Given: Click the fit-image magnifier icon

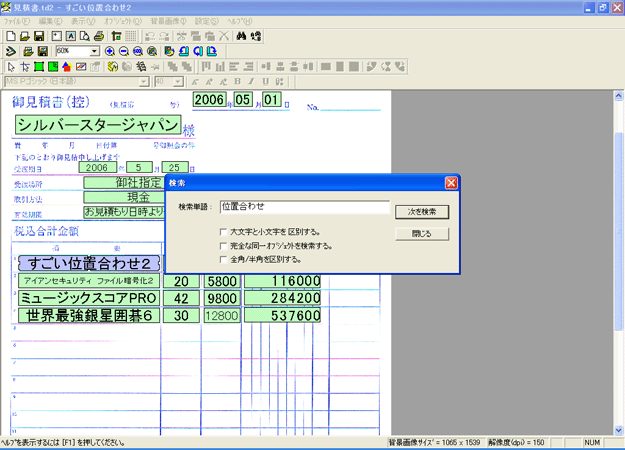Looking at the screenshot, I should (x=151, y=51).
